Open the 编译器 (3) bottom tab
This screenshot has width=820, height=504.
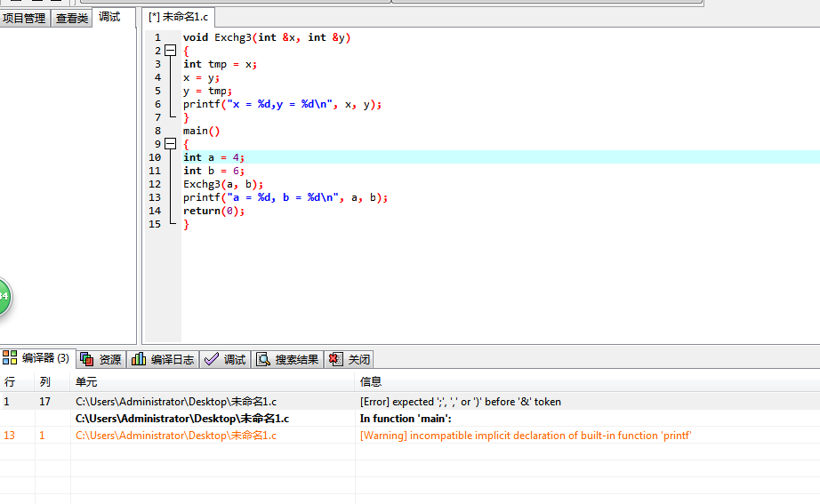pos(36,358)
